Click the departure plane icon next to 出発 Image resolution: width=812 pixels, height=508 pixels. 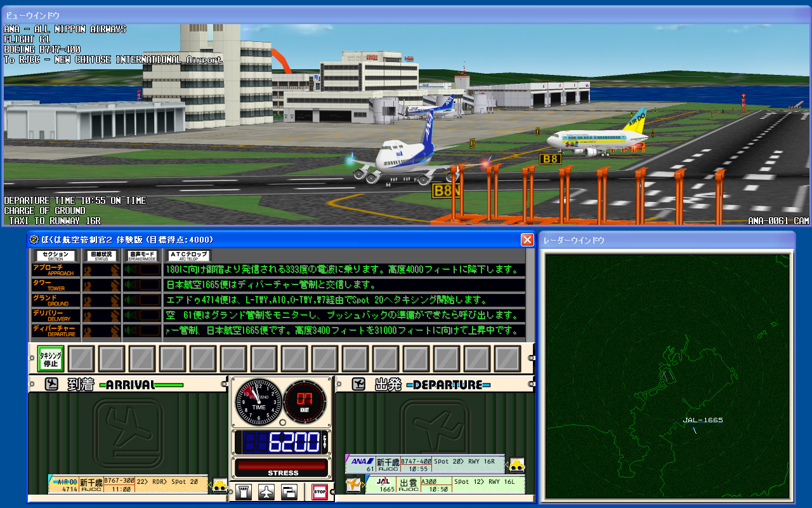(x=358, y=384)
